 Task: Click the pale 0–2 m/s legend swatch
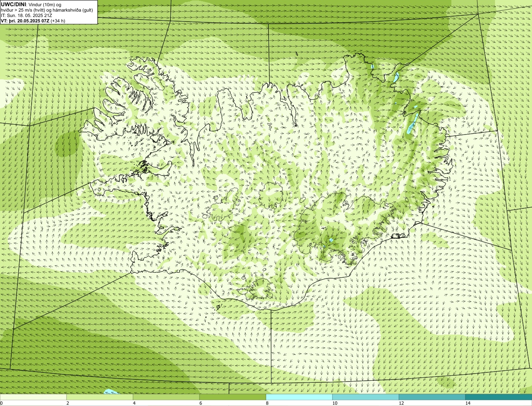33,397
